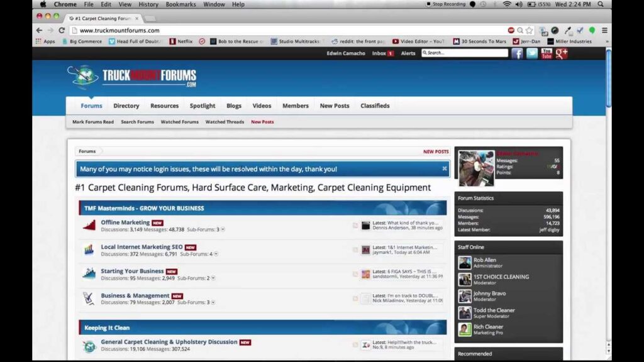Click the Offline Marketing forum icon
The image size is (644, 362).
89,226
